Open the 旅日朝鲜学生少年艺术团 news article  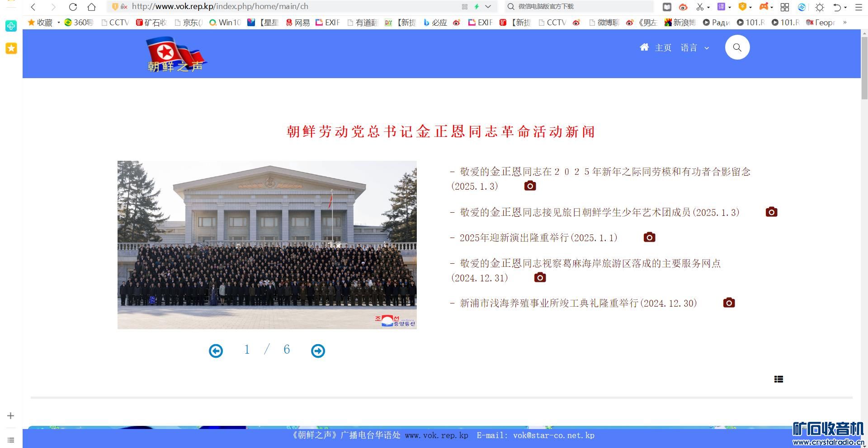pyautogui.click(x=595, y=212)
